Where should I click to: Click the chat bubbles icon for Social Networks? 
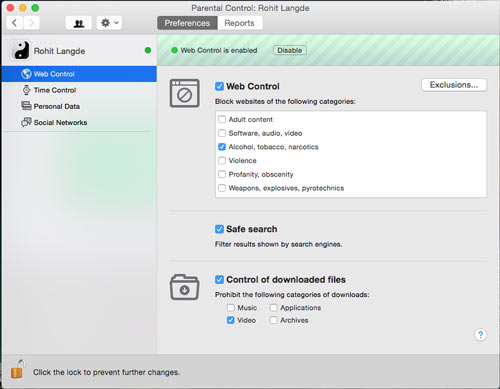tap(26, 122)
